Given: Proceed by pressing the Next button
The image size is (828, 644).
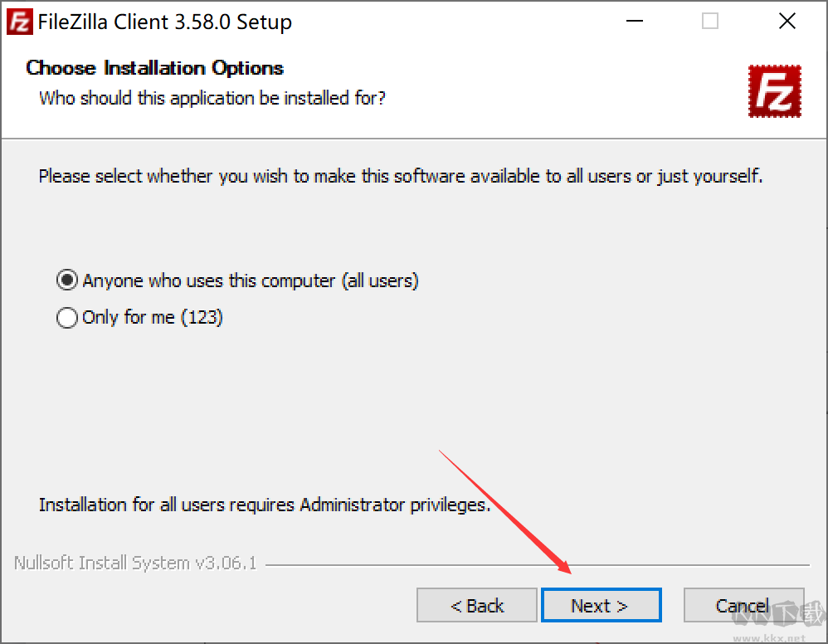Looking at the screenshot, I should [x=601, y=606].
